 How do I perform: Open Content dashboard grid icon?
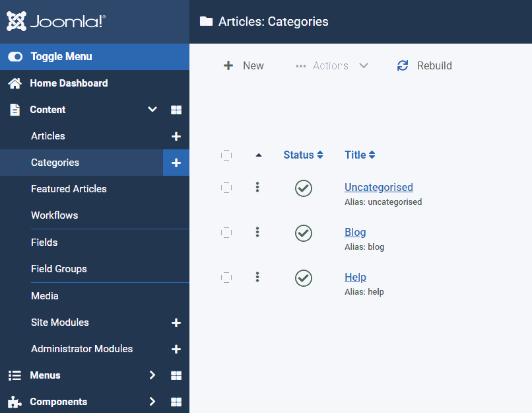pos(176,110)
